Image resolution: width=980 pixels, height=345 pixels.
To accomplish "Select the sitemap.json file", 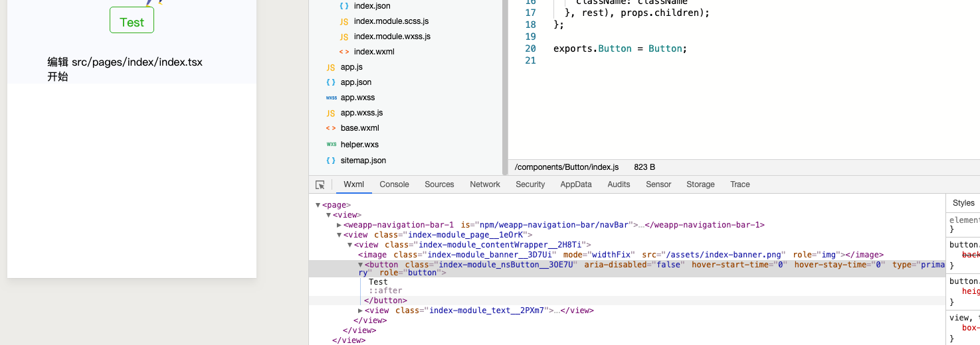I will [363, 160].
